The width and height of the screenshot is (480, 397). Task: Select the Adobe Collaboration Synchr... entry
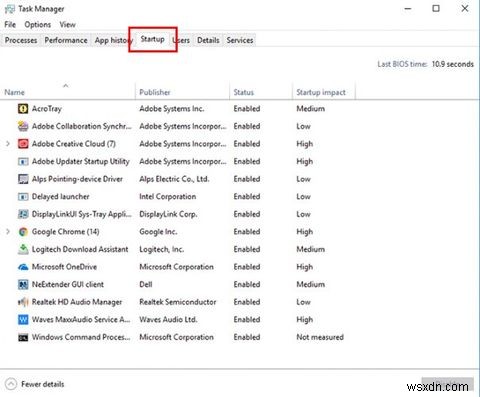(x=82, y=126)
